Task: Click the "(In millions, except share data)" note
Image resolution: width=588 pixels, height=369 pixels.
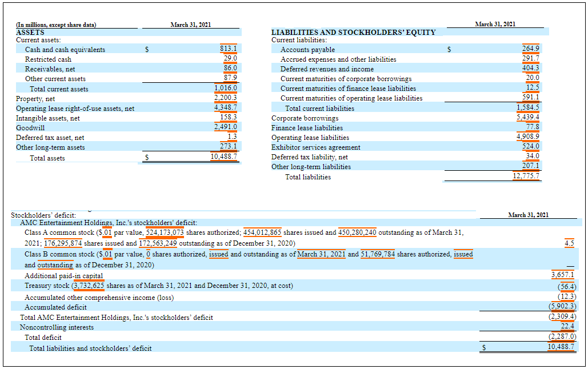Action: (x=56, y=25)
